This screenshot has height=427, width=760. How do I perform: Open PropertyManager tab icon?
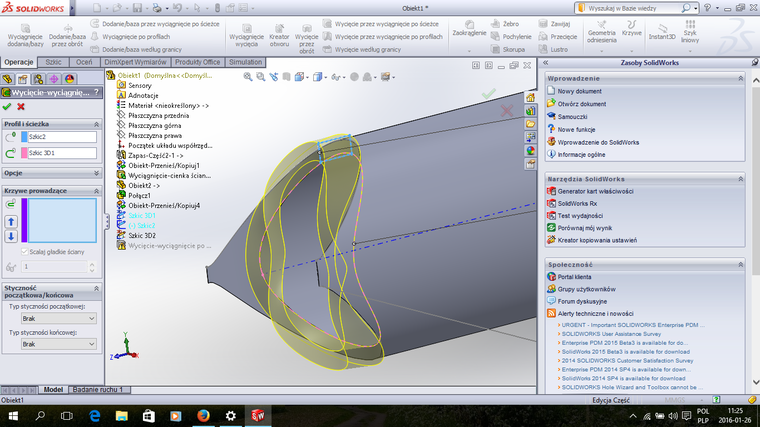[x=22, y=79]
